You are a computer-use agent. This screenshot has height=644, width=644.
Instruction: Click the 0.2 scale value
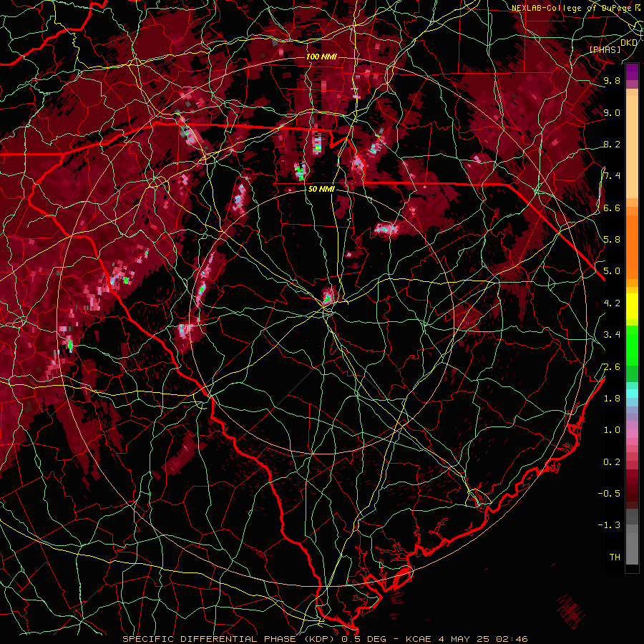612,462
